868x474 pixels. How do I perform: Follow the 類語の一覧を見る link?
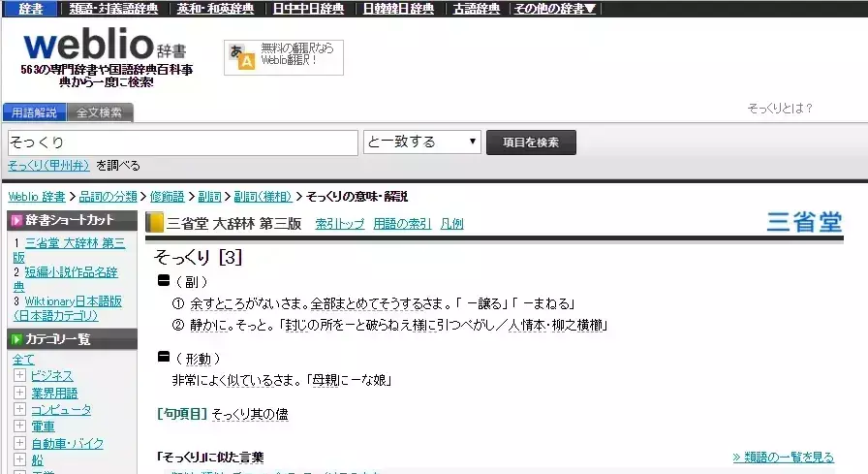point(783,457)
